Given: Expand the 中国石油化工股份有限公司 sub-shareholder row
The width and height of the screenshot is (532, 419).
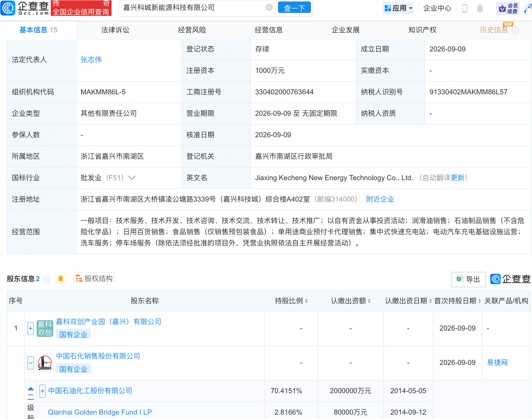Looking at the screenshot, I should point(43,391).
